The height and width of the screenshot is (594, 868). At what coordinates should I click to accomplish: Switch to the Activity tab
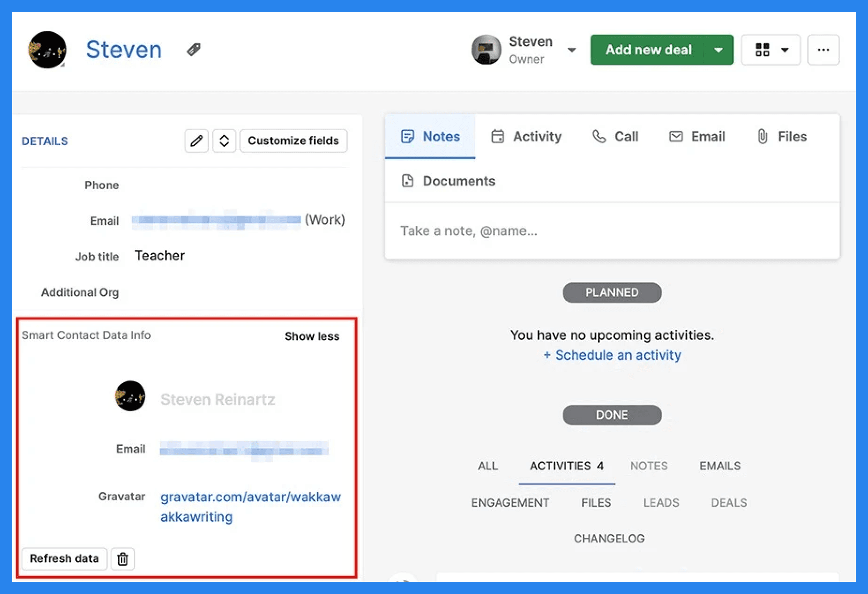526,136
